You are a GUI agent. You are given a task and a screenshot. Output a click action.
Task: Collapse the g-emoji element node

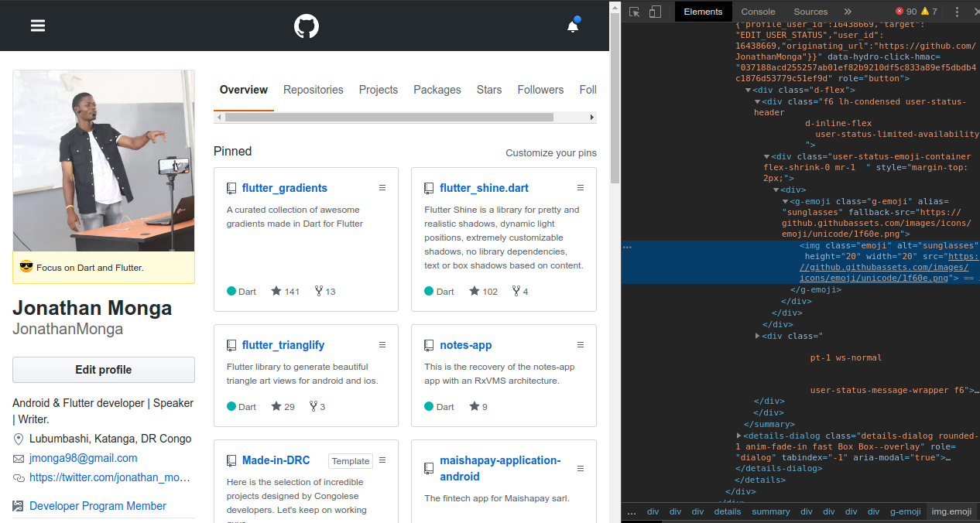[786, 201]
